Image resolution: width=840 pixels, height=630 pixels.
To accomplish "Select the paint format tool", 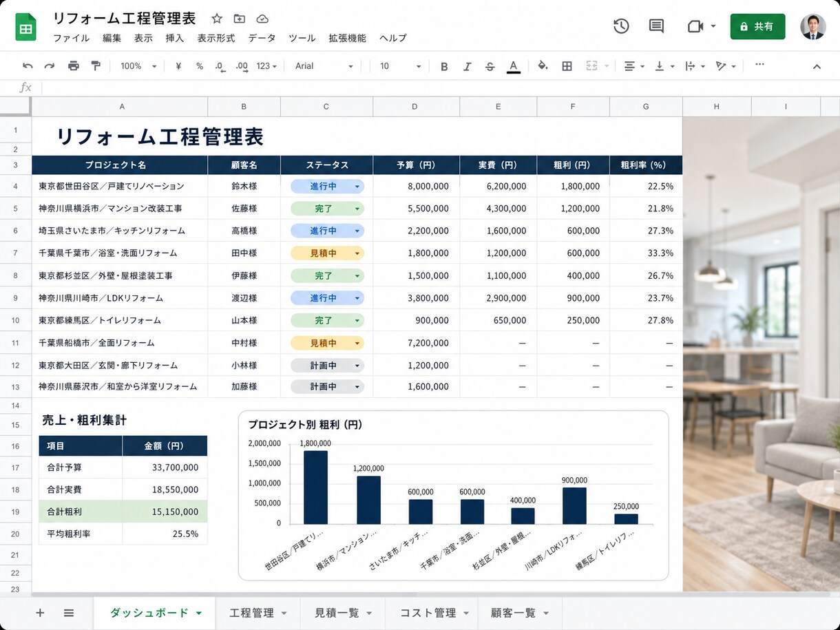I will click(x=96, y=66).
